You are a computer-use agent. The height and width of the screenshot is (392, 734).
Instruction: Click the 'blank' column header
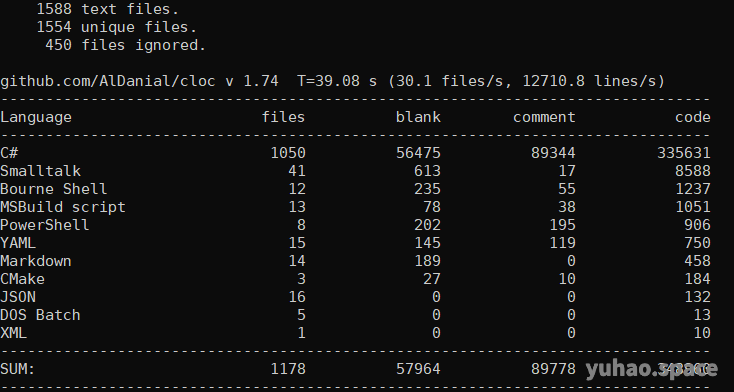point(418,117)
